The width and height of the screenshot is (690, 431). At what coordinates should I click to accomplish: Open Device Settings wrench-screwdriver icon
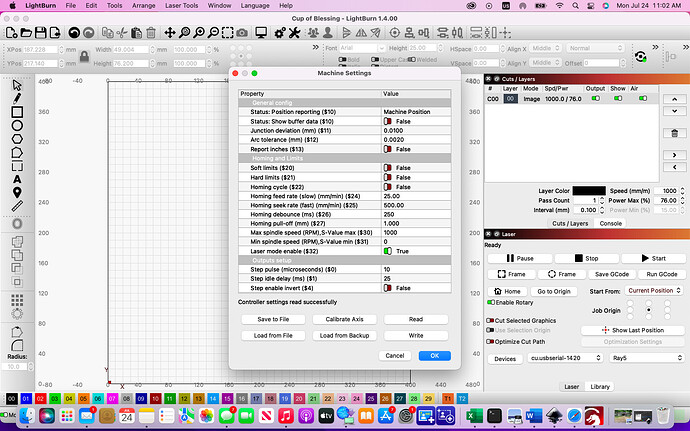coord(294,33)
